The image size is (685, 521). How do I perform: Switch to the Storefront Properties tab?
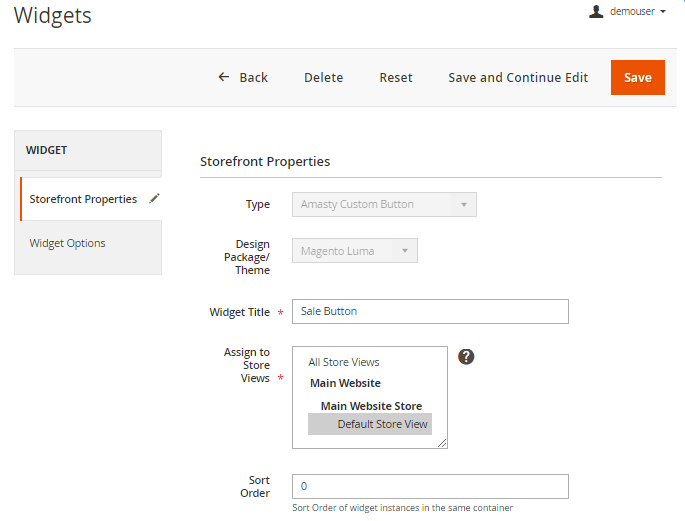pyautogui.click(x=83, y=199)
